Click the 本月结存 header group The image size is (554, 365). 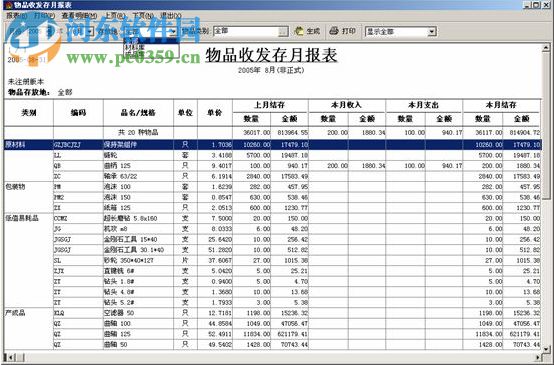click(501, 105)
